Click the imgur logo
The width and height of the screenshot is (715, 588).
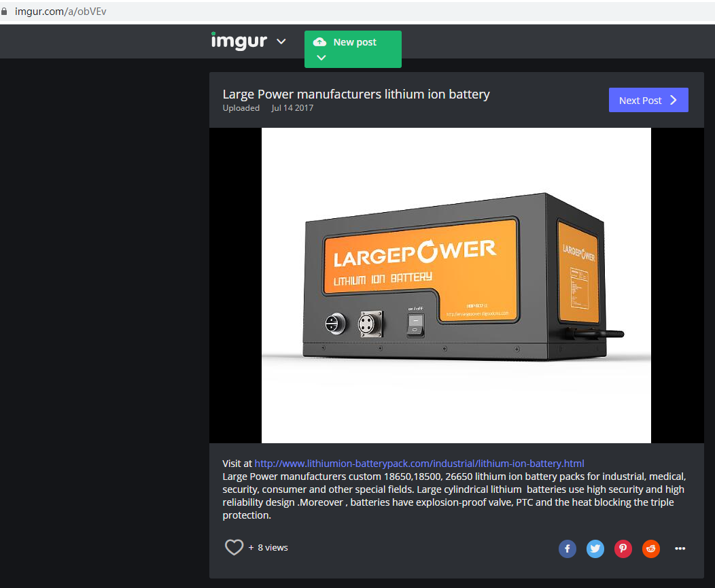(239, 41)
